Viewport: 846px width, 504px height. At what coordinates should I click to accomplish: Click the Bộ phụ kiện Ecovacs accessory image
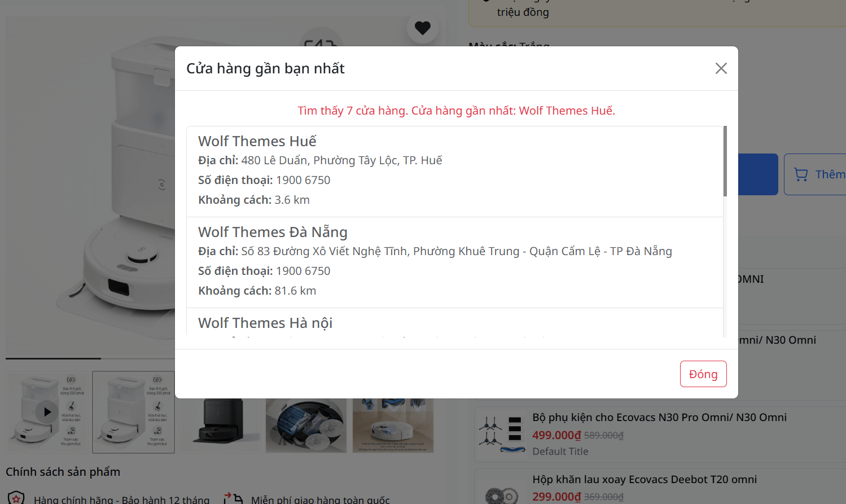click(x=502, y=434)
